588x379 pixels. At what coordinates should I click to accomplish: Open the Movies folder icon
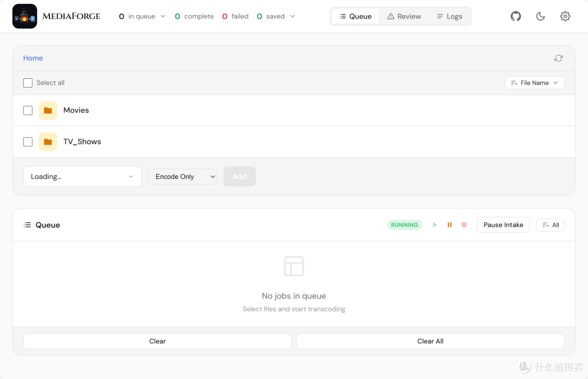(x=47, y=110)
